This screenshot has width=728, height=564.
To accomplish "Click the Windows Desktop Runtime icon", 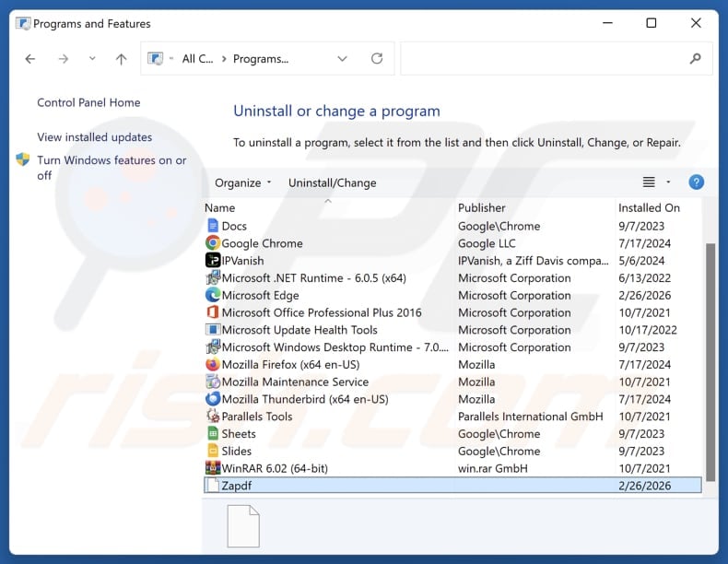I will [x=213, y=347].
